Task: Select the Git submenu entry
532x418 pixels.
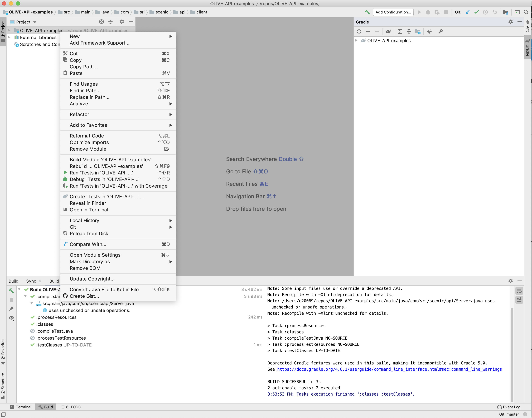Action: pos(72,227)
